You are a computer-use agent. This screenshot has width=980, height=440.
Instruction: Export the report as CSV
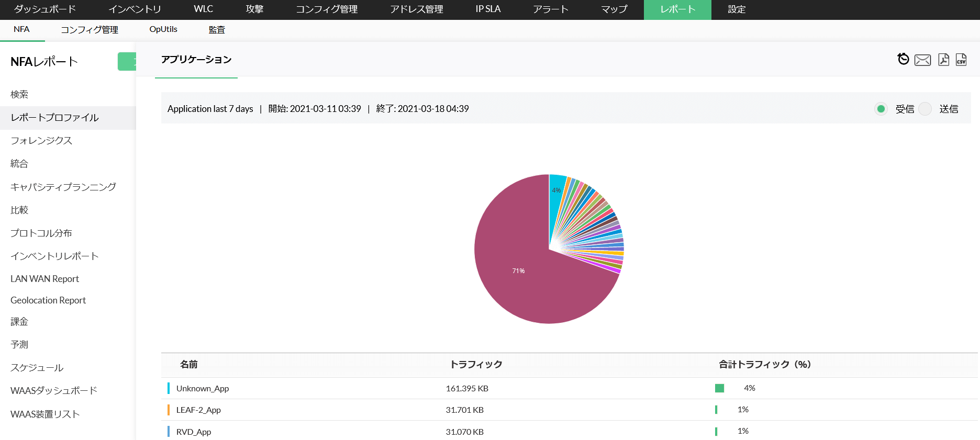click(x=961, y=60)
